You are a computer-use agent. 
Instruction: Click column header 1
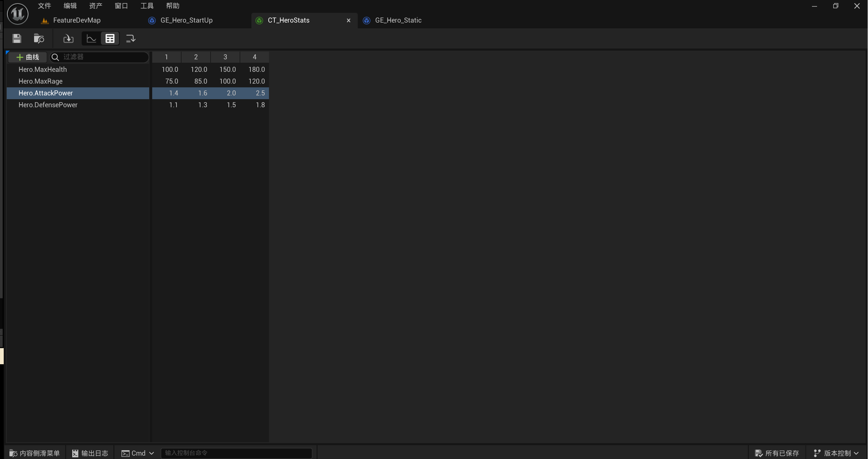click(166, 57)
